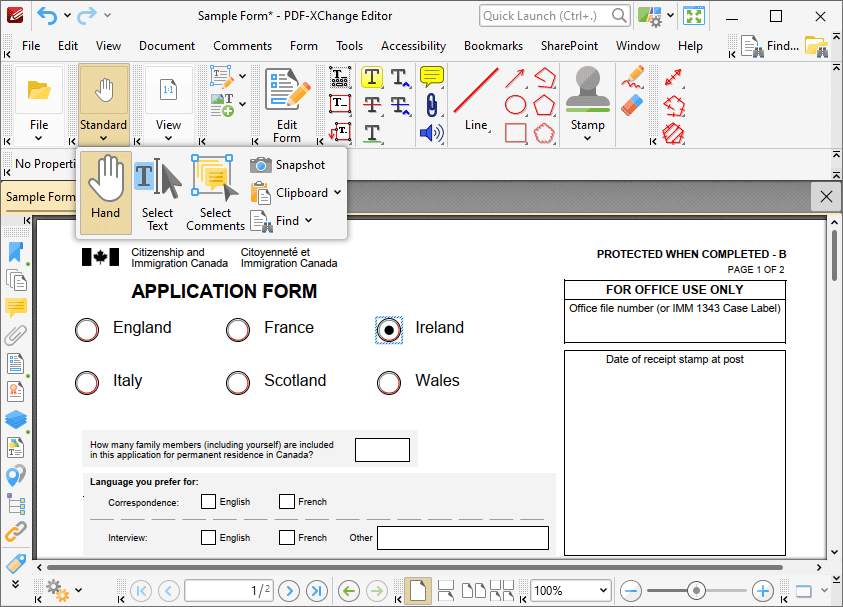Select the yellow Highlight Text tool
The image size is (843, 607).
[372, 77]
